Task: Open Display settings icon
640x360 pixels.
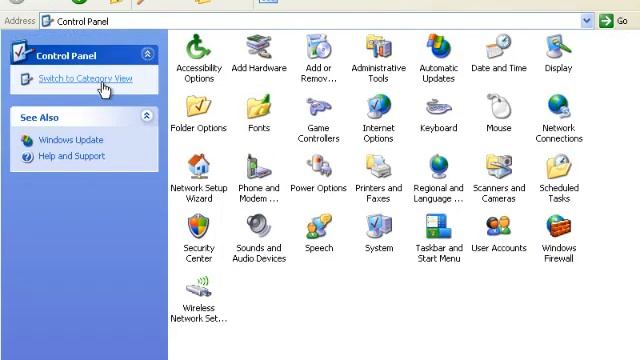Action: point(558,47)
